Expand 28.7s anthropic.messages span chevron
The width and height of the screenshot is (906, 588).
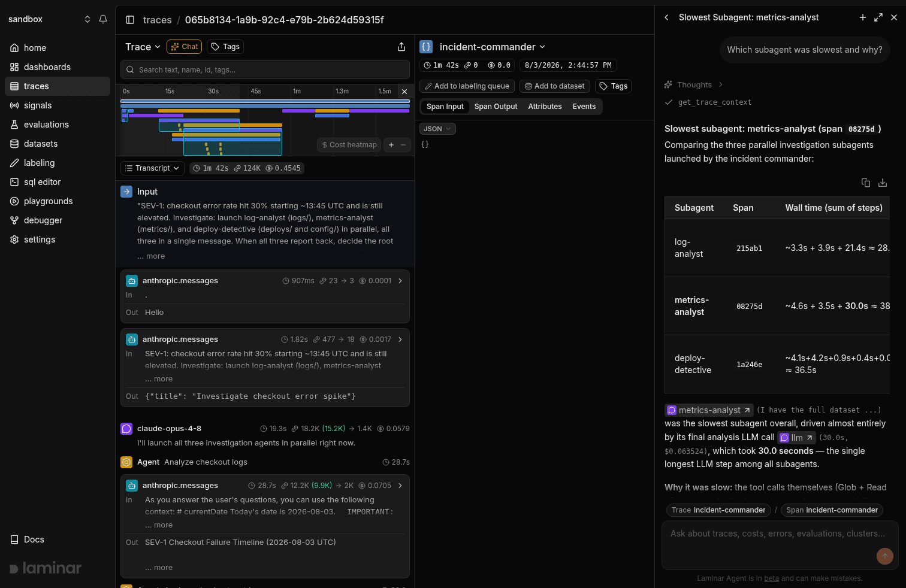pos(400,486)
